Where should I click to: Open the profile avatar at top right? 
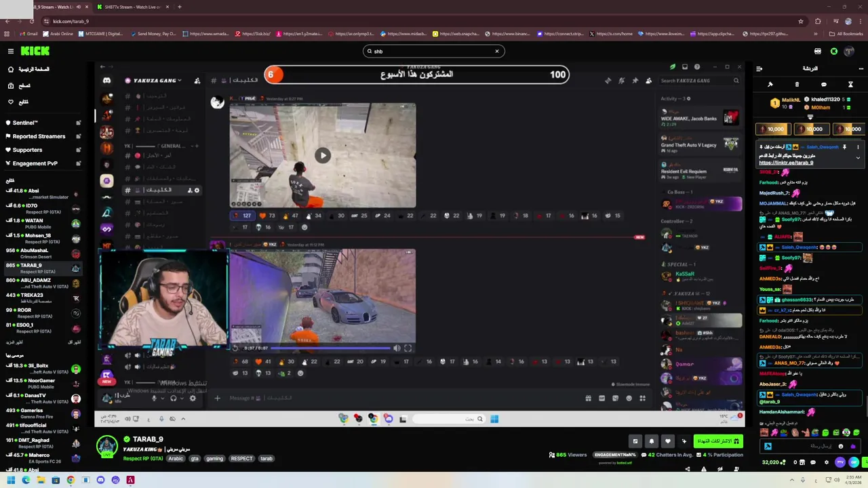click(848, 51)
